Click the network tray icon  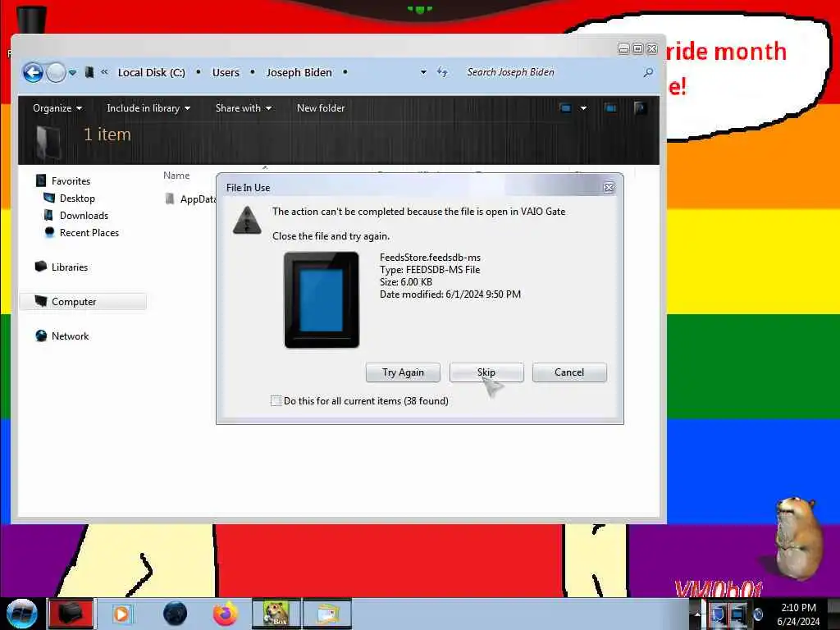737,614
